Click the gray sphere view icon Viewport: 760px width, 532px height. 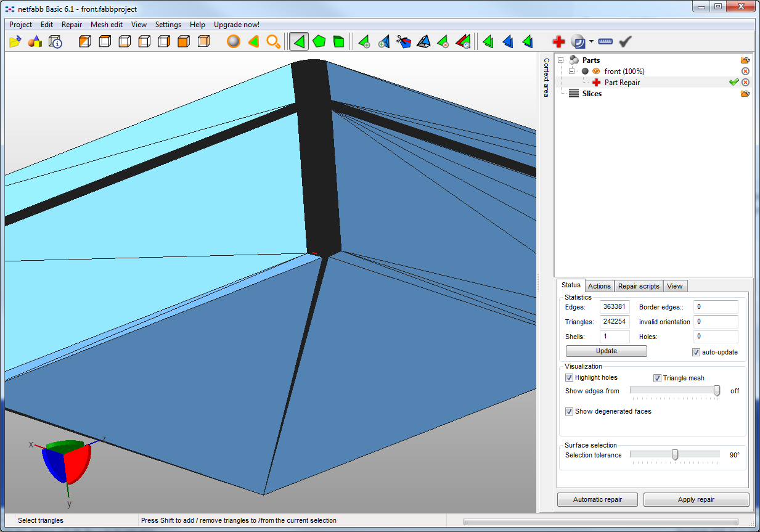point(233,42)
